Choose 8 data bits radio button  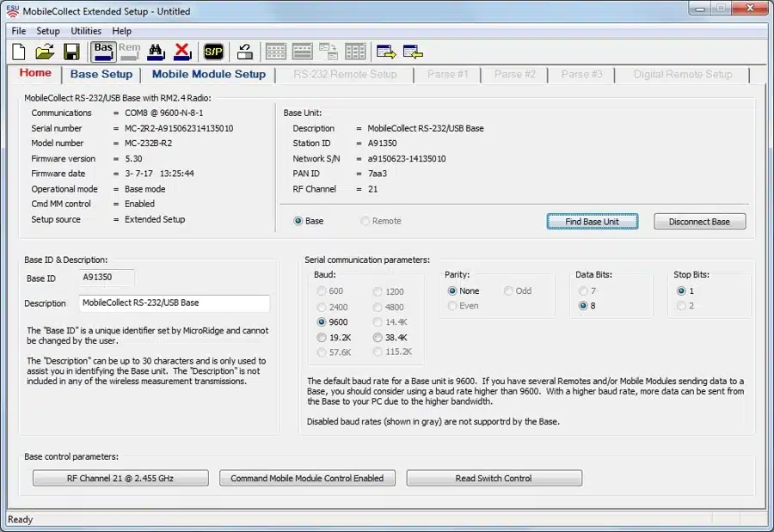[584, 306]
